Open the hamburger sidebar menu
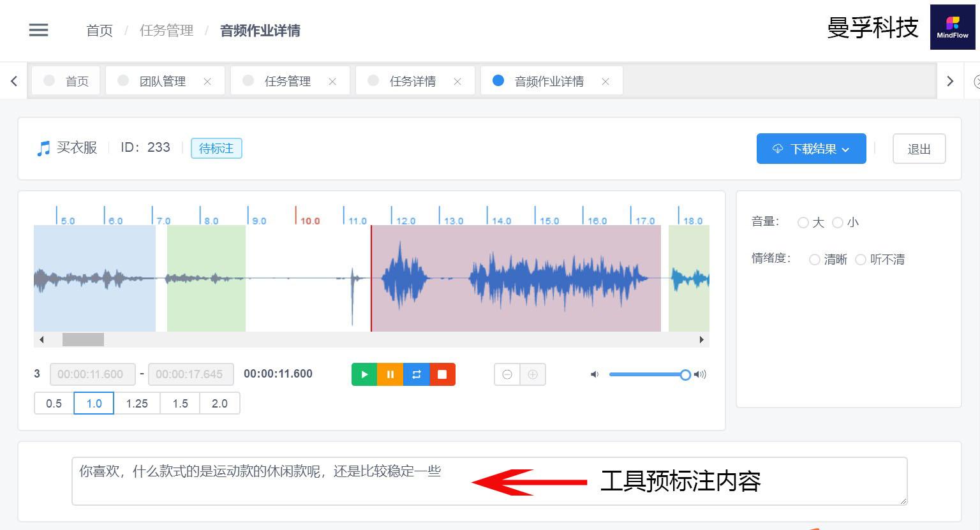980x530 pixels. pos(38,30)
